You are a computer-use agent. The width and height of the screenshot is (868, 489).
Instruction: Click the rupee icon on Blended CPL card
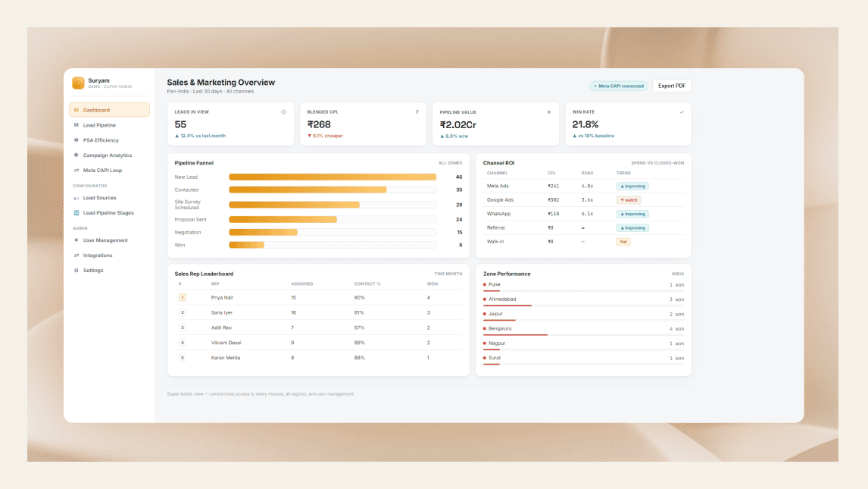click(417, 112)
